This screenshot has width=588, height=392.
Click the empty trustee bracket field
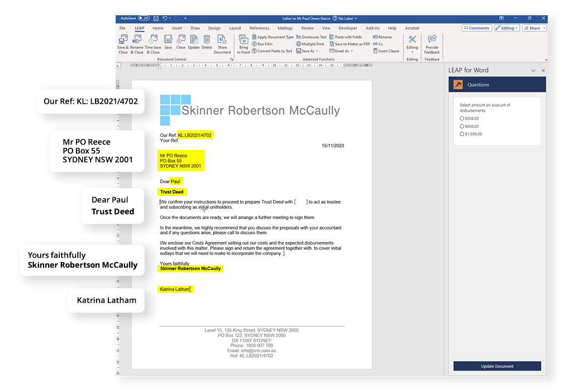pos(301,202)
